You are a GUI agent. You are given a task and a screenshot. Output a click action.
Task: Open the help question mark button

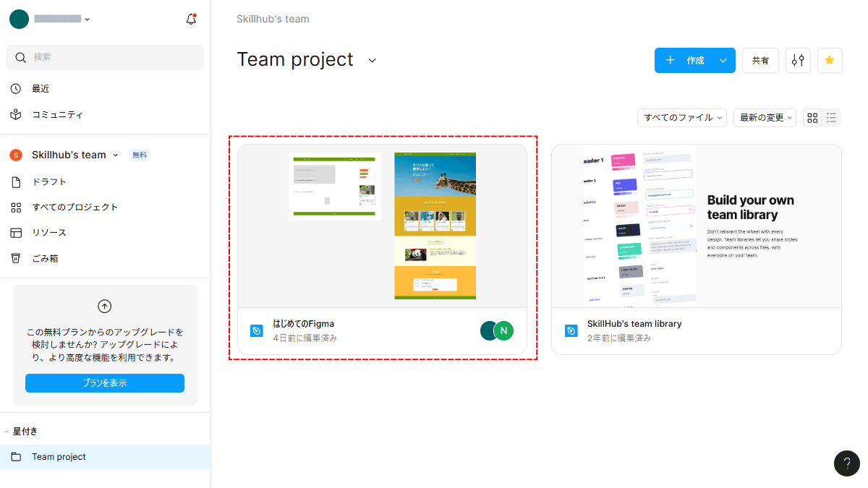846,463
